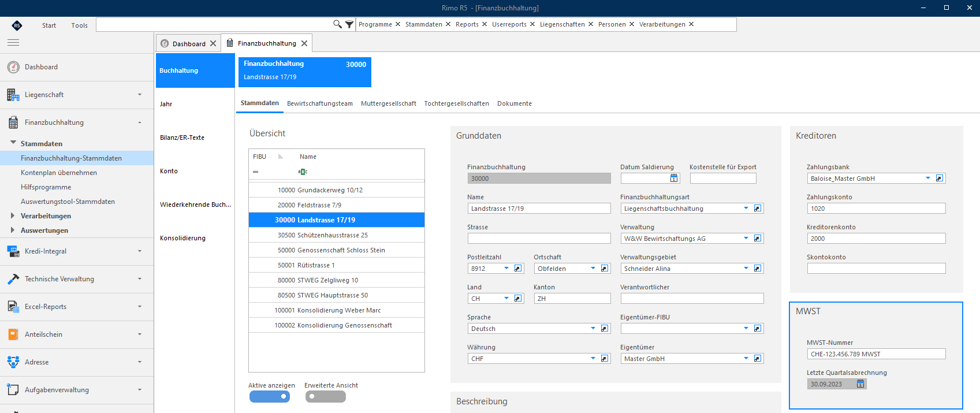Screen dimensions: 980x413
Task: Switch to the Tochtergesellschaften tab
Action: (x=457, y=103)
